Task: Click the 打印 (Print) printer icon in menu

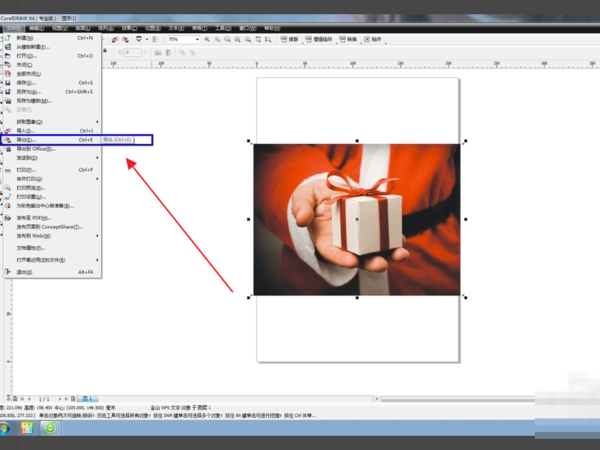Action: pos(7,170)
